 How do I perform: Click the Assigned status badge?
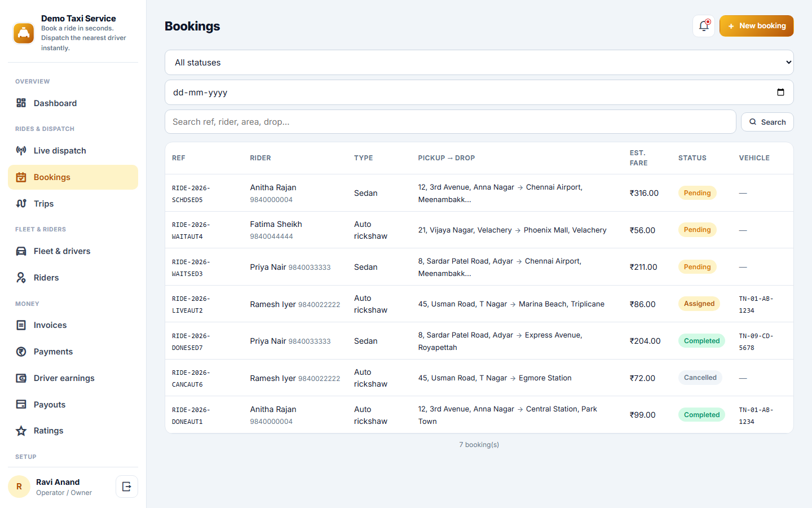coord(699,304)
